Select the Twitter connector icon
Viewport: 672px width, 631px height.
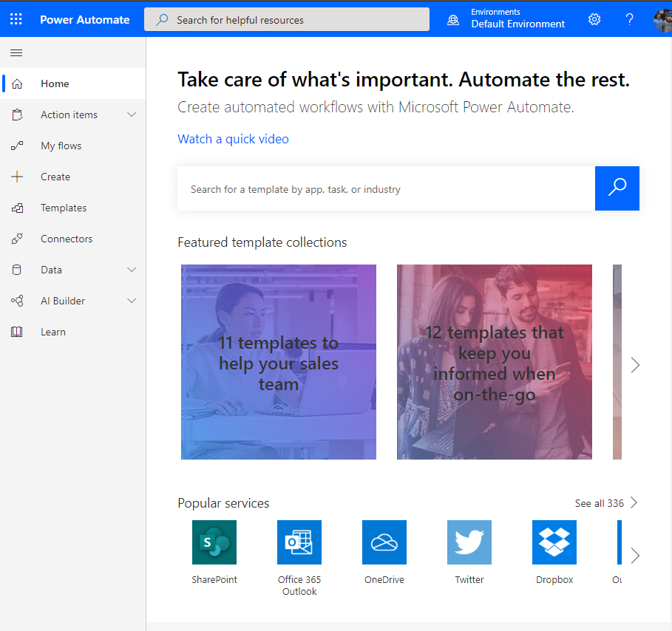coord(469,542)
